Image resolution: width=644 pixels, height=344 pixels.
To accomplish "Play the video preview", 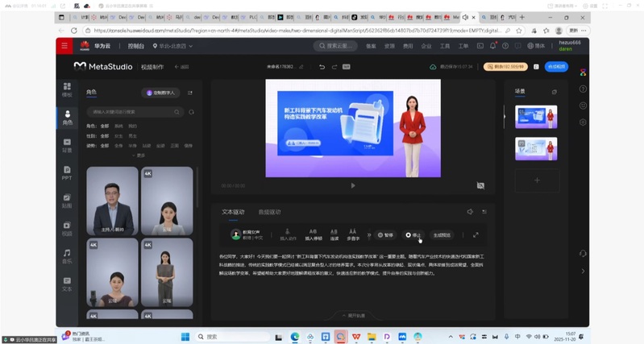I will pos(352,185).
